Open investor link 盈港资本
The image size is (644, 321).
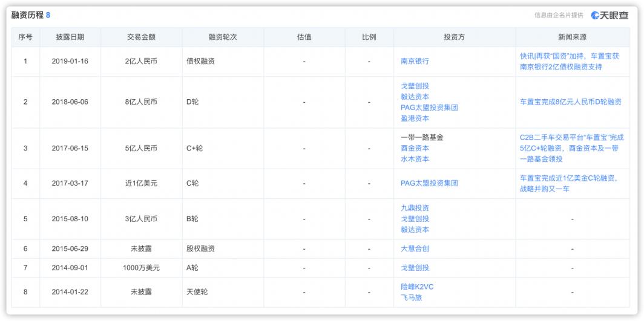coord(415,118)
